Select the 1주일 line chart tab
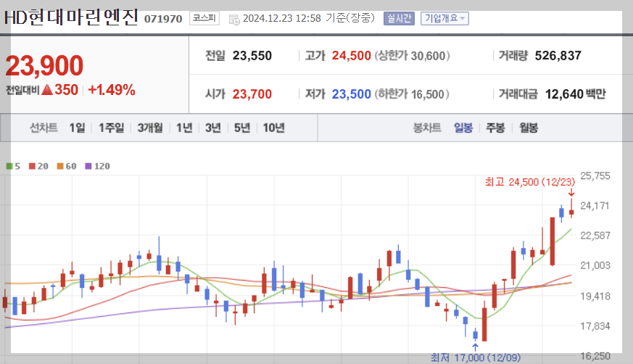Screen dimensions: 633x364 [112, 128]
